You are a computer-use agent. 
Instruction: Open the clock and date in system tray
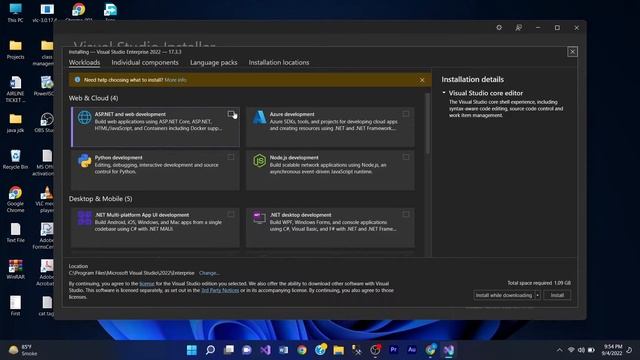[x=611, y=350]
